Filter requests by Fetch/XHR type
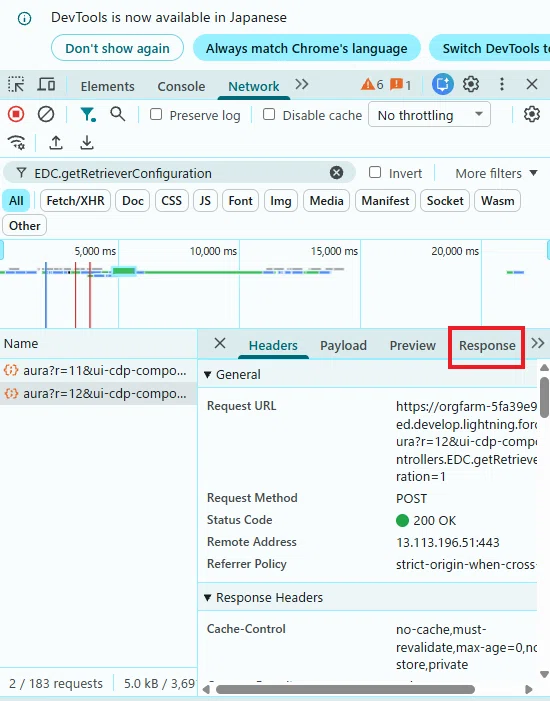 [x=75, y=201]
